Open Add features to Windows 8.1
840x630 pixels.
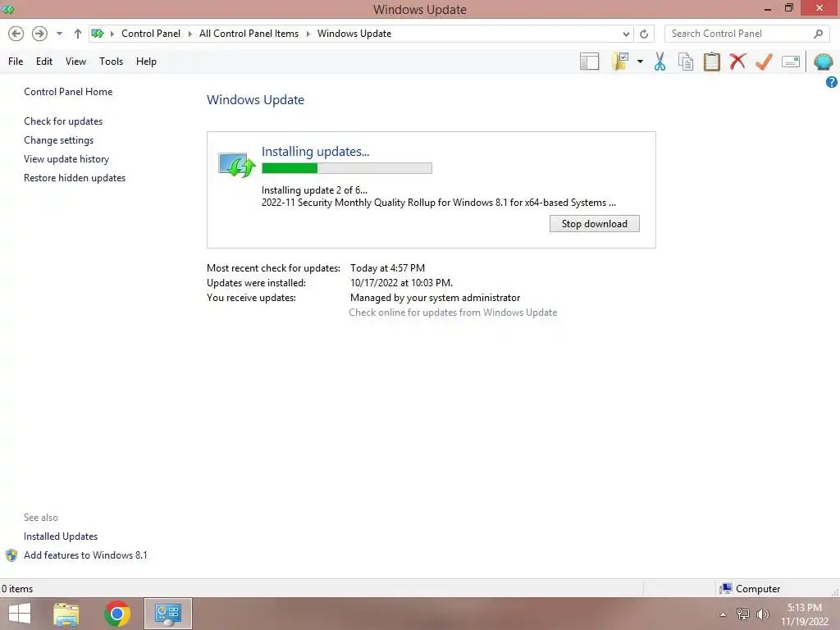point(85,555)
